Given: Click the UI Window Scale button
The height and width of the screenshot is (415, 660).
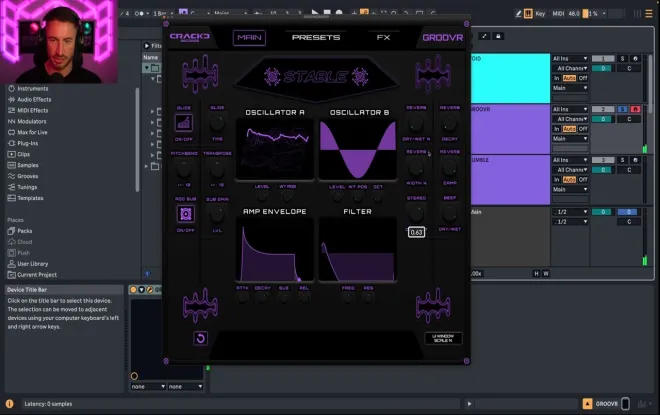Looking at the screenshot, I should [x=443, y=338].
